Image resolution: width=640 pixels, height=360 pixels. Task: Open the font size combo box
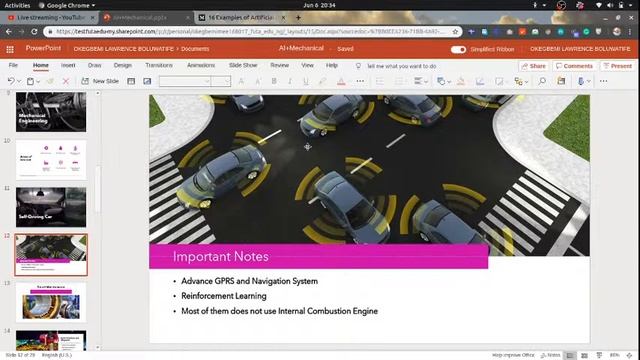coord(221,81)
